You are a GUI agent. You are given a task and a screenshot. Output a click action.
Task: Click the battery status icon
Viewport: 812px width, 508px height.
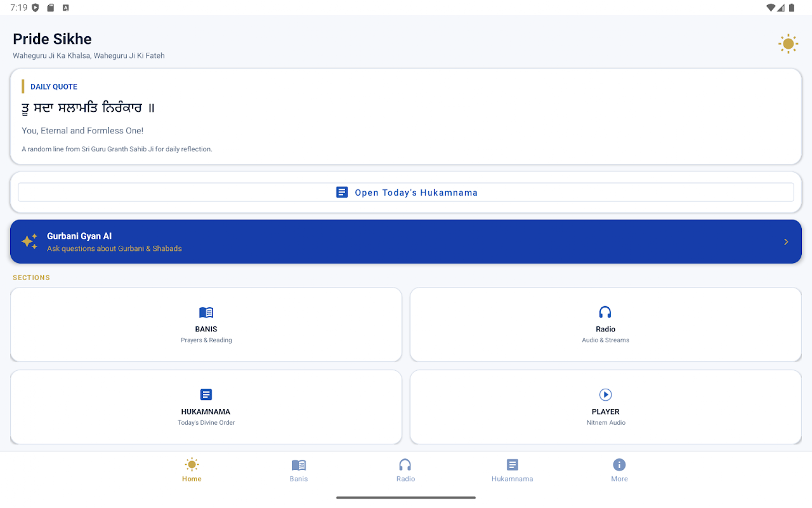[792, 8]
